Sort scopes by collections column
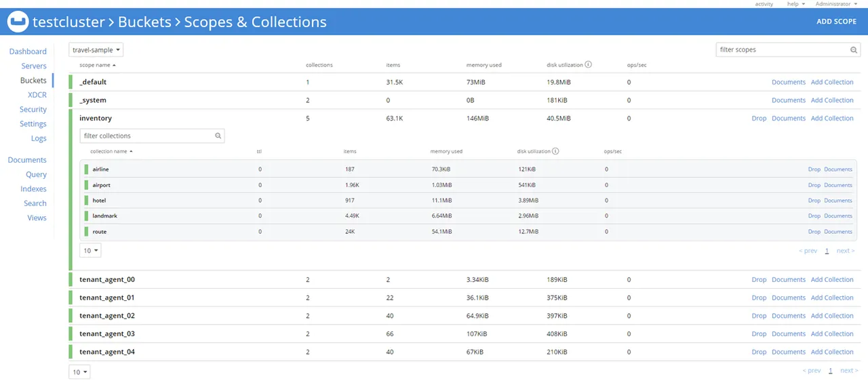 point(319,65)
